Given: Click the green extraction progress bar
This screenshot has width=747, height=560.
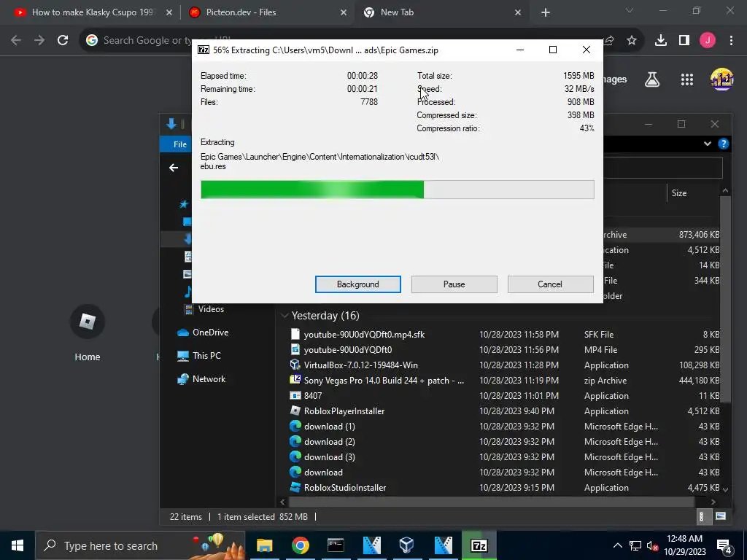Looking at the screenshot, I should tap(398, 190).
